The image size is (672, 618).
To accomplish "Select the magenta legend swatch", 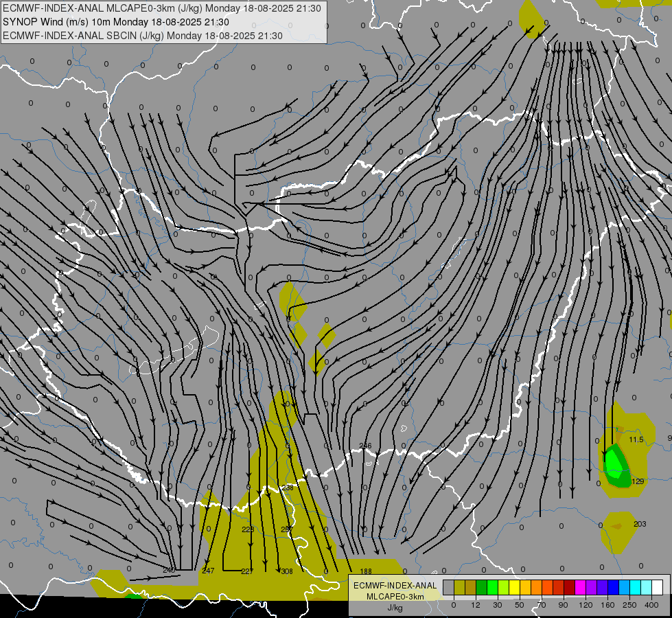I will pyautogui.click(x=581, y=587).
